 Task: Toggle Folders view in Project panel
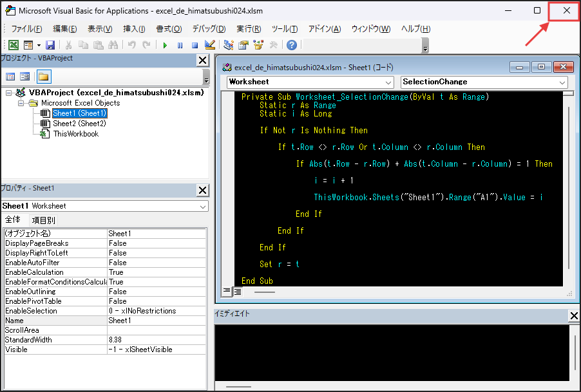pos(44,77)
